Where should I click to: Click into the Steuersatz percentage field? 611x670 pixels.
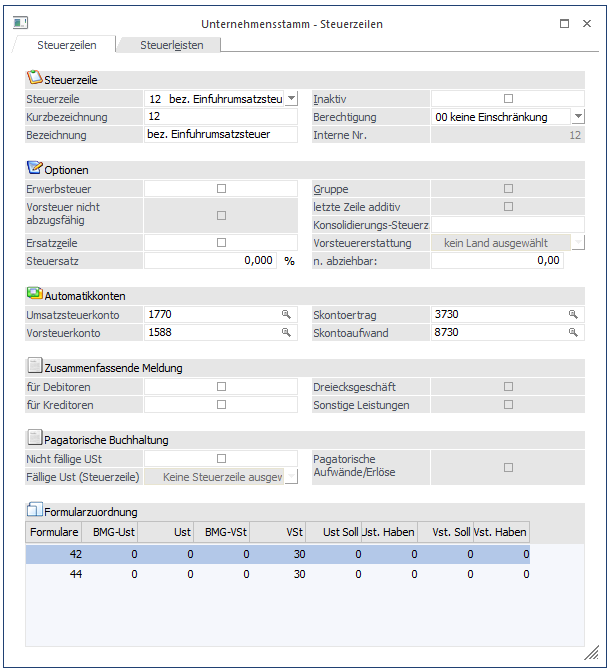(x=210, y=260)
